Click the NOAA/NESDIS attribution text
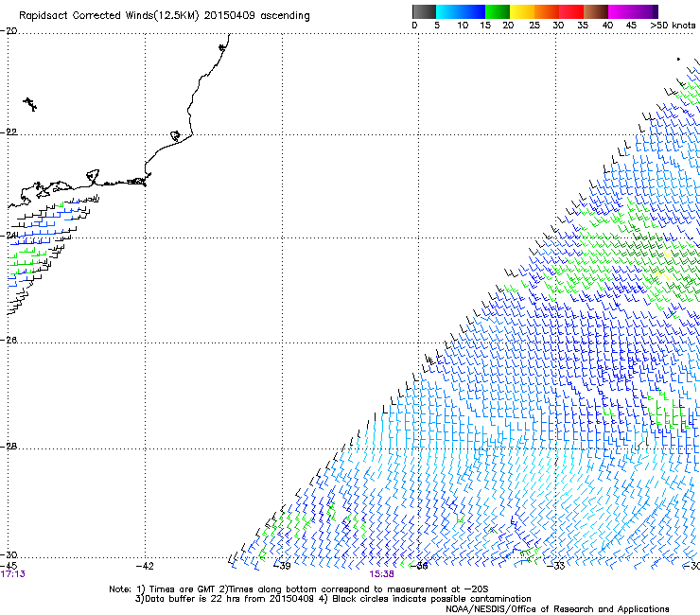 [557, 609]
